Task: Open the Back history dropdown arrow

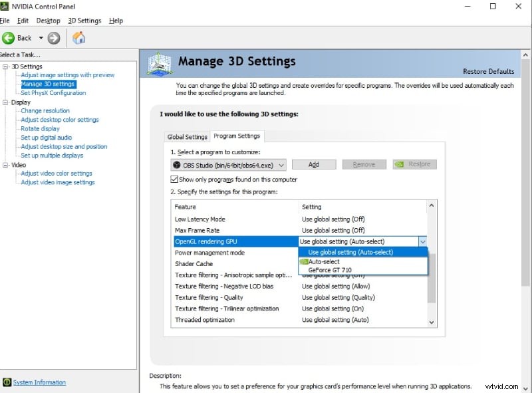Action: pos(41,38)
